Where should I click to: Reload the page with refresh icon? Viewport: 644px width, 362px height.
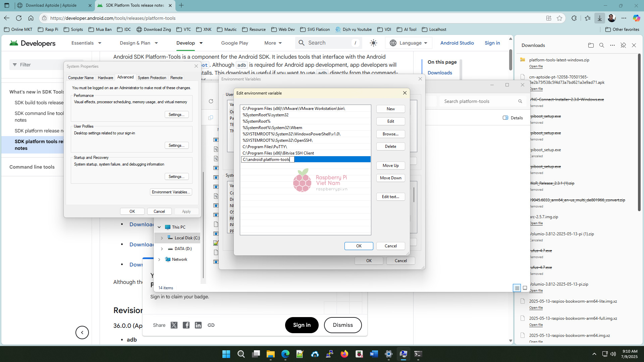click(19, 18)
